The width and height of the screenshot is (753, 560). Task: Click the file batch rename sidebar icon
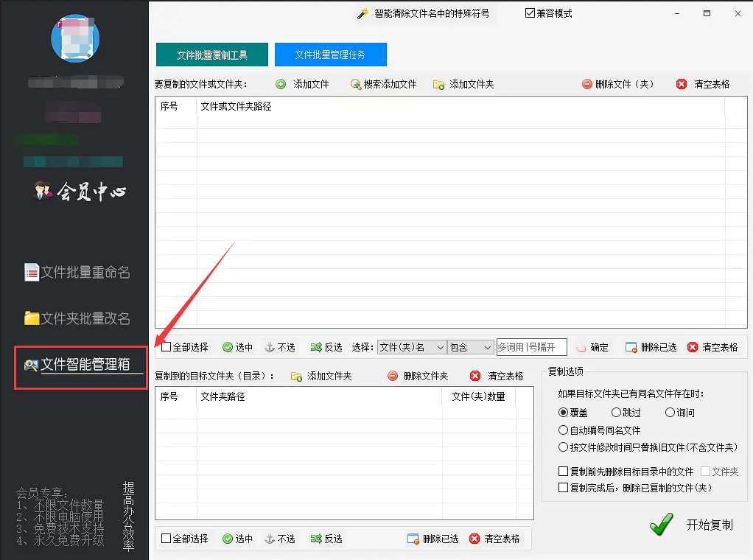[x=32, y=273]
